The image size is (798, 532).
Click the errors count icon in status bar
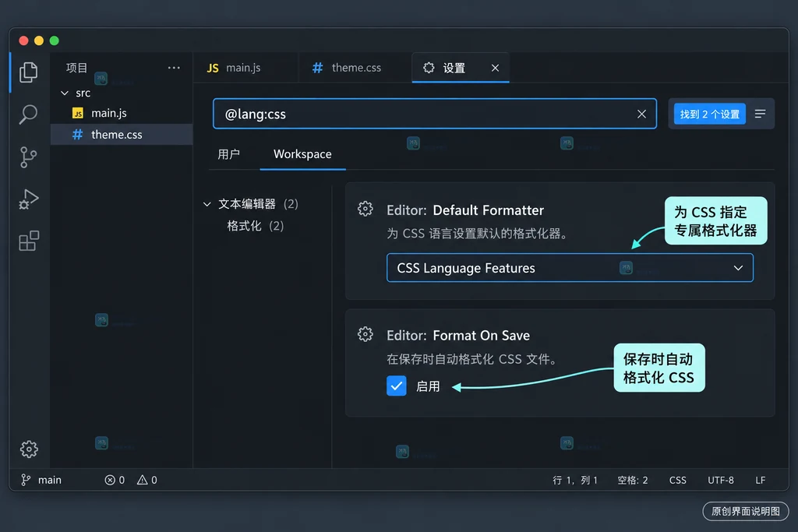(110, 480)
